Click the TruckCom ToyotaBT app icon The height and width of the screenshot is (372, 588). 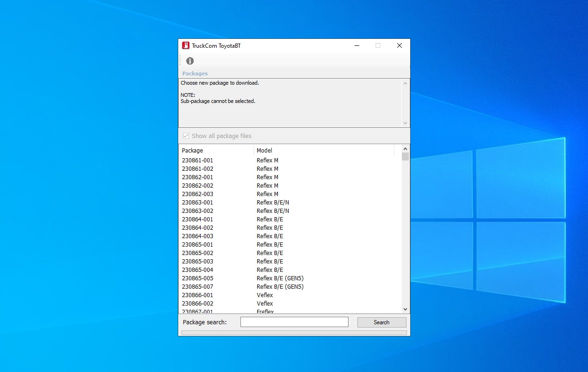(x=186, y=46)
